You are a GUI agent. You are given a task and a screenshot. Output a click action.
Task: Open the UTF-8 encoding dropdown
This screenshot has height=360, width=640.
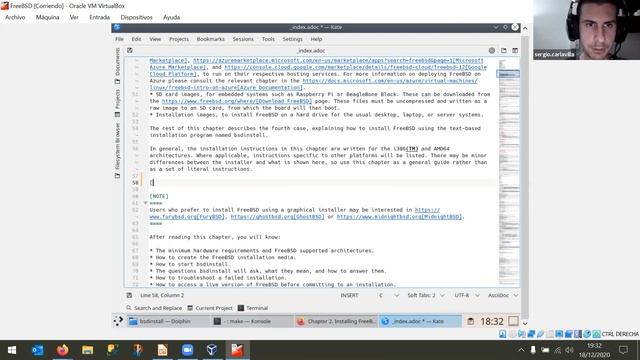click(x=467, y=295)
